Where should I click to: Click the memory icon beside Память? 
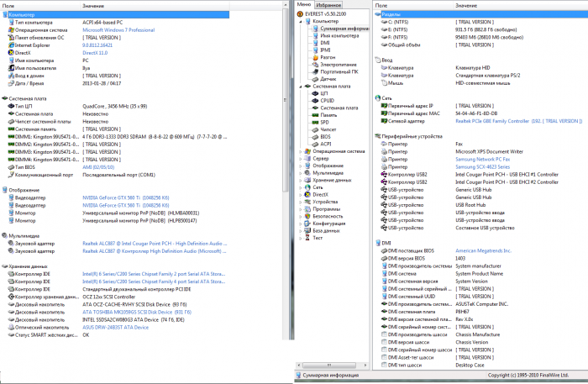pos(315,115)
